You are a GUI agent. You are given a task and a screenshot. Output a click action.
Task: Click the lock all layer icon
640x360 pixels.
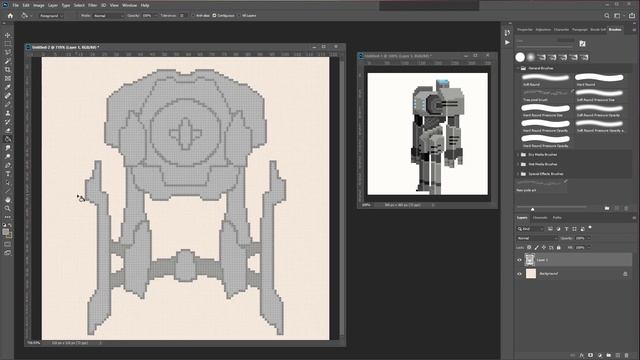click(x=559, y=247)
